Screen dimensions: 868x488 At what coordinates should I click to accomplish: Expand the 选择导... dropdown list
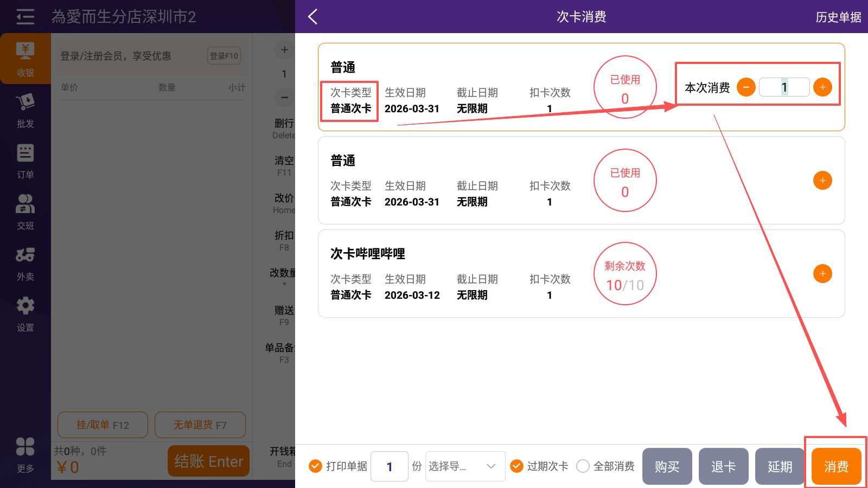coord(465,466)
